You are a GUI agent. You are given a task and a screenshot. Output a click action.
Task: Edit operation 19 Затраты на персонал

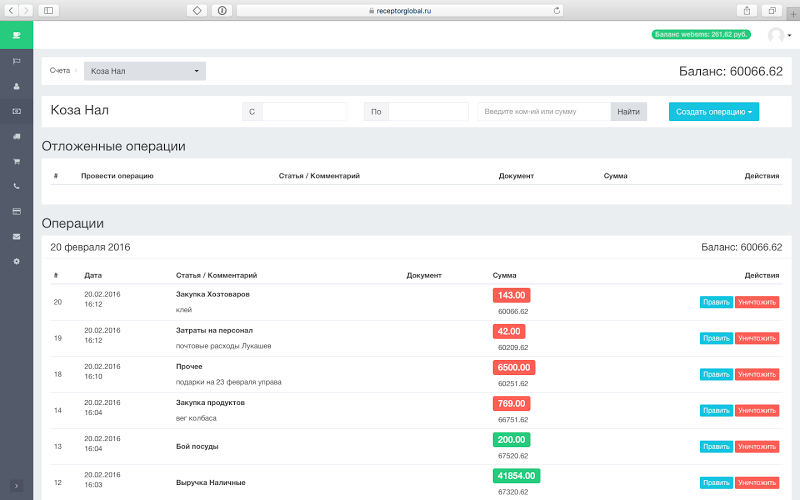[716, 338]
